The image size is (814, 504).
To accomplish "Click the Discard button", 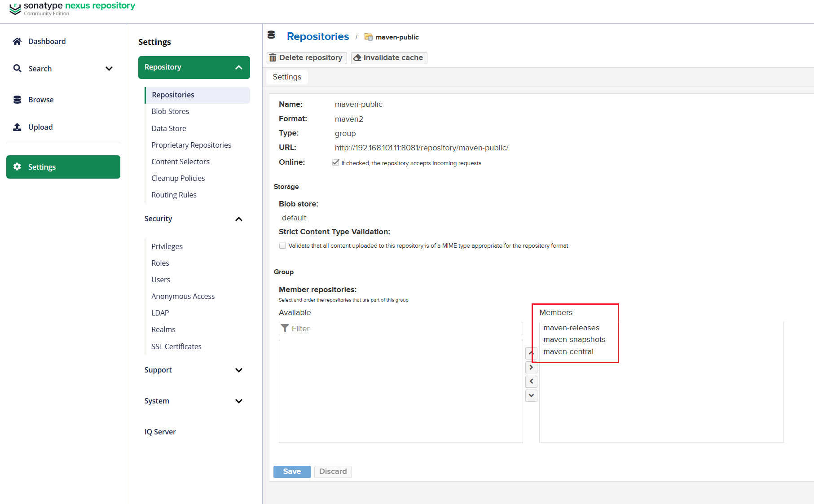I will (333, 471).
